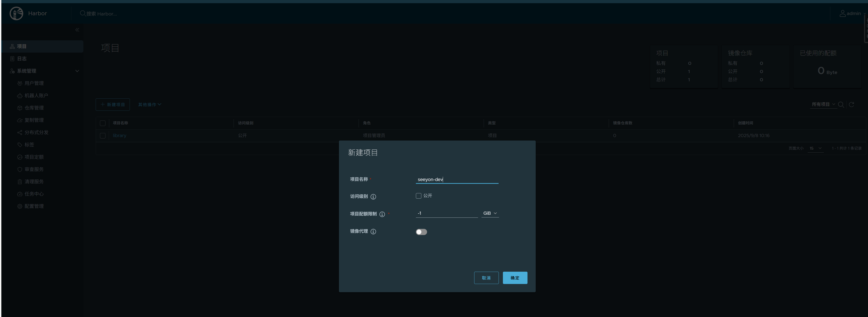Open 用户管理 in the sidebar

34,83
